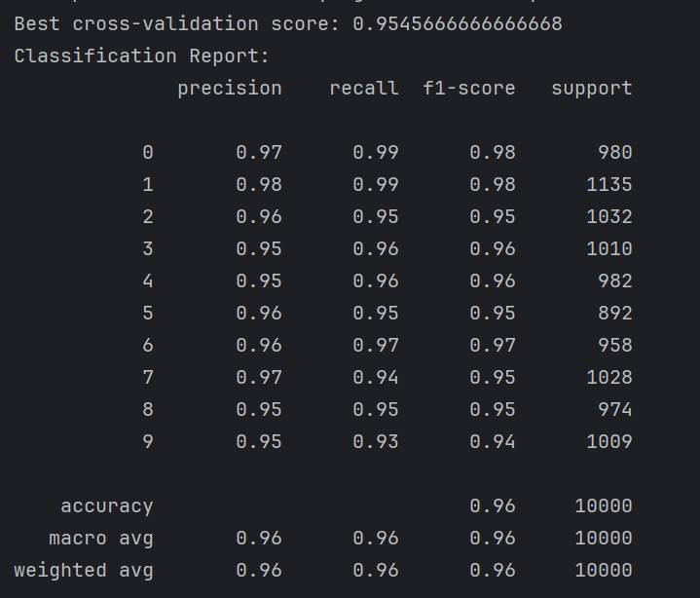Click the recall value 0.93 for class 9
This screenshot has height=598, width=700.
tap(375, 441)
